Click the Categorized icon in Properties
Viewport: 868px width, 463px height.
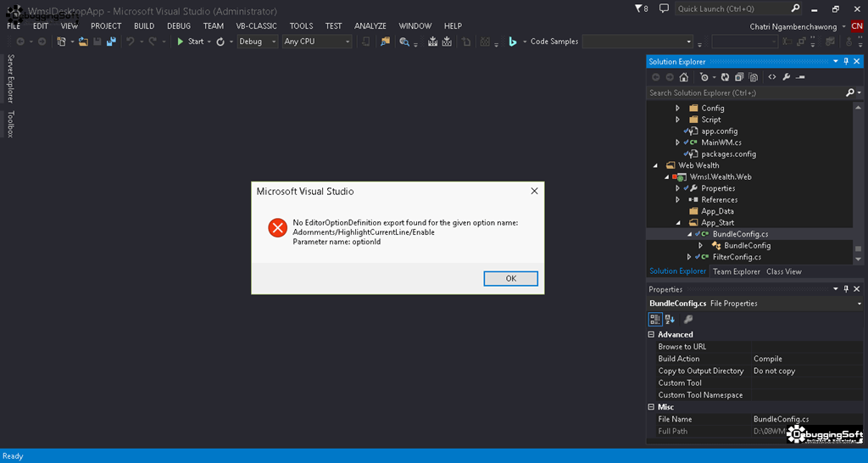coord(655,319)
